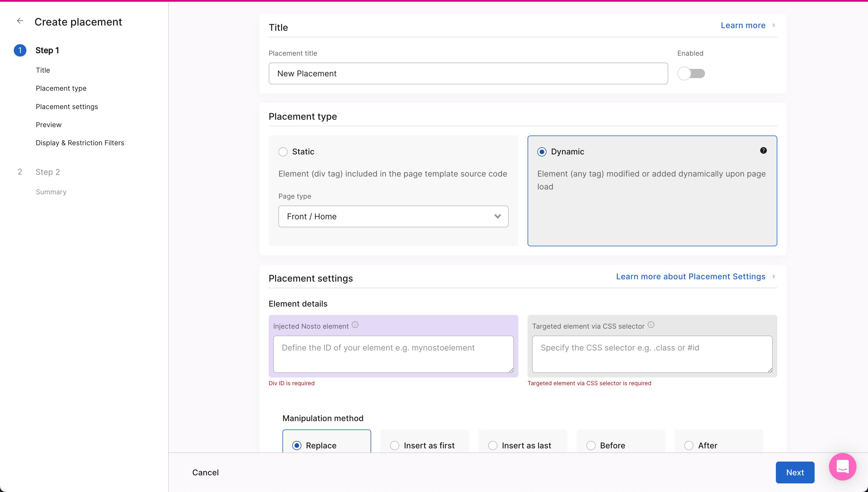Click the CSS selector text area

click(x=652, y=354)
